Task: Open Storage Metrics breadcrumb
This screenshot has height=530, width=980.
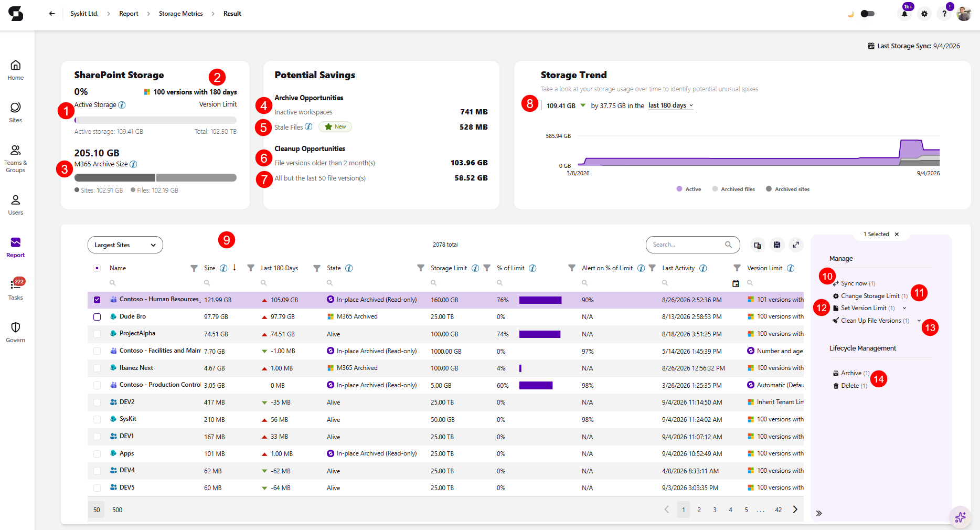Action: point(180,14)
